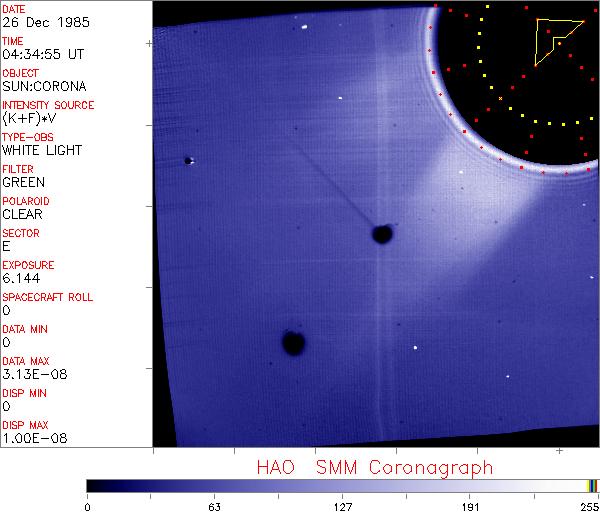Viewport: 600px width, 512px height.
Task: Select the sector value E
Action: click(6, 246)
